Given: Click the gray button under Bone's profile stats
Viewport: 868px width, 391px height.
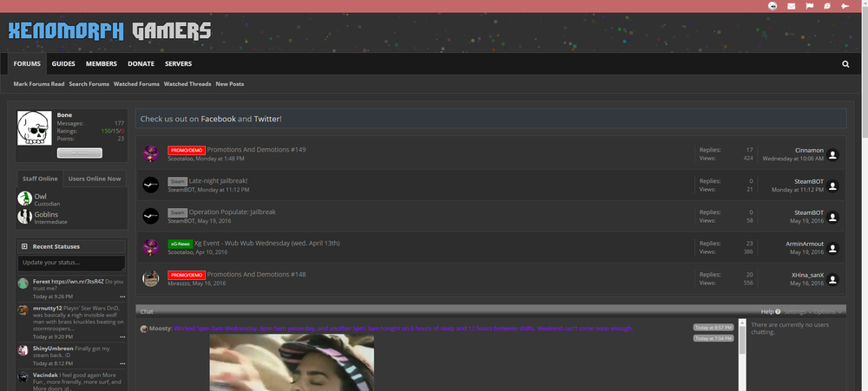Looking at the screenshot, I should pos(80,153).
